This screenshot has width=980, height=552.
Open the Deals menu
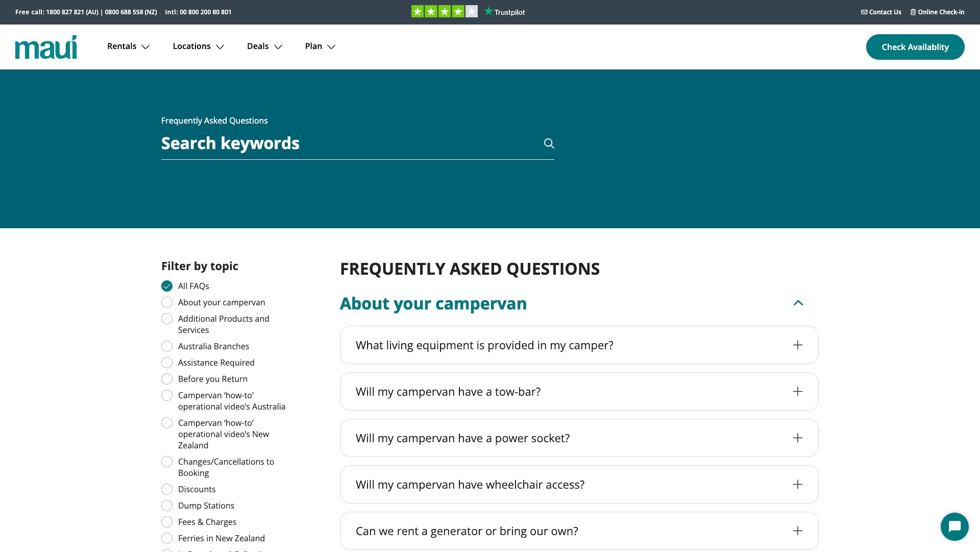(x=264, y=46)
